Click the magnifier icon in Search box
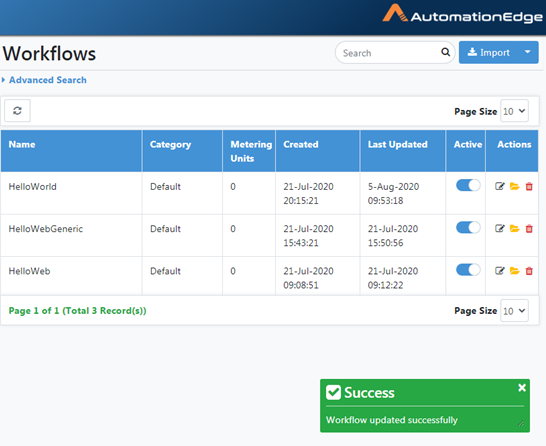The height and width of the screenshot is (446, 546). 445,52
